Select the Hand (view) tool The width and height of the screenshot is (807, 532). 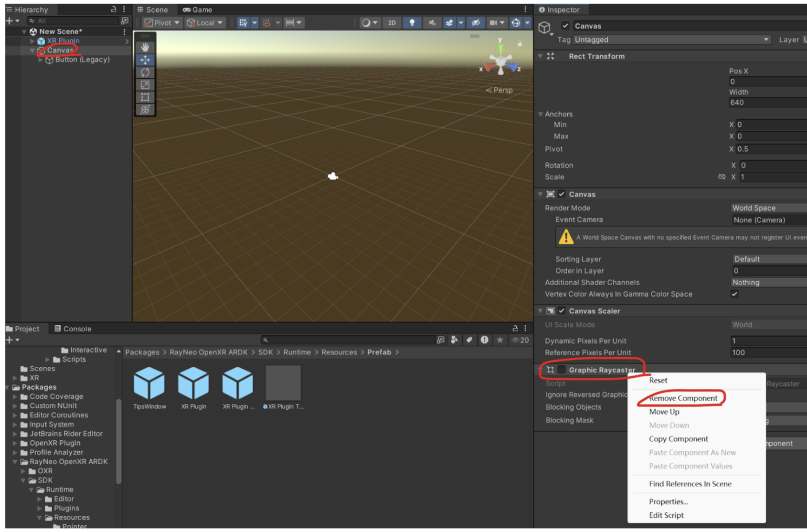(145, 47)
